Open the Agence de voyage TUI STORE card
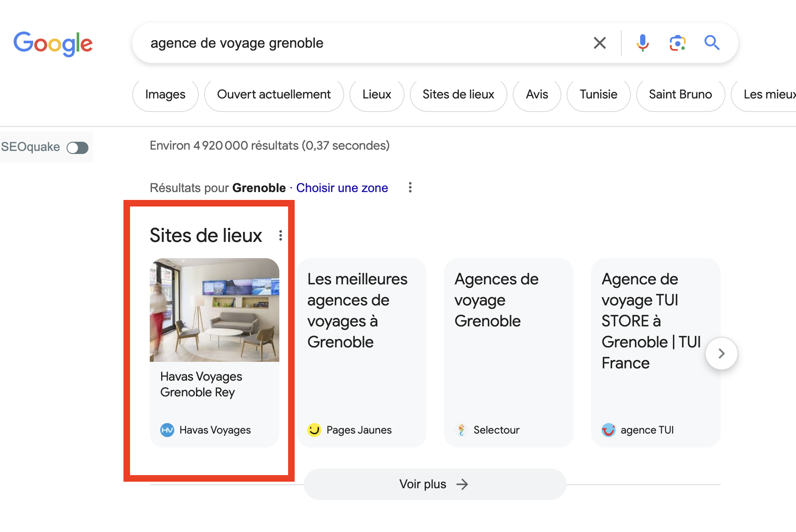This screenshot has height=532, width=796. [x=655, y=353]
